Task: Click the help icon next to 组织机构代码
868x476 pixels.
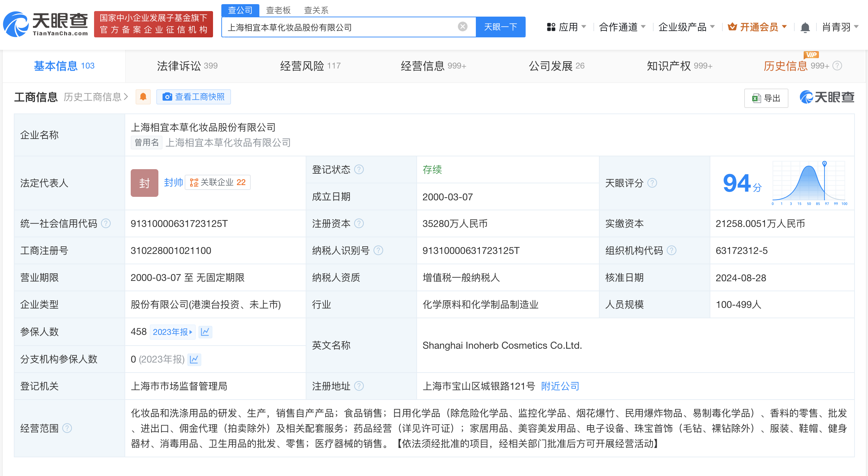Action: click(x=672, y=250)
